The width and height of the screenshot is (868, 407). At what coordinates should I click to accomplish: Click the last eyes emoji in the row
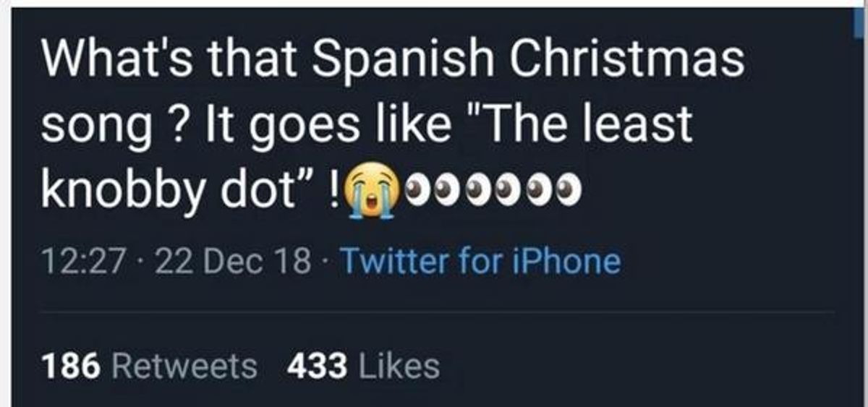569,190
